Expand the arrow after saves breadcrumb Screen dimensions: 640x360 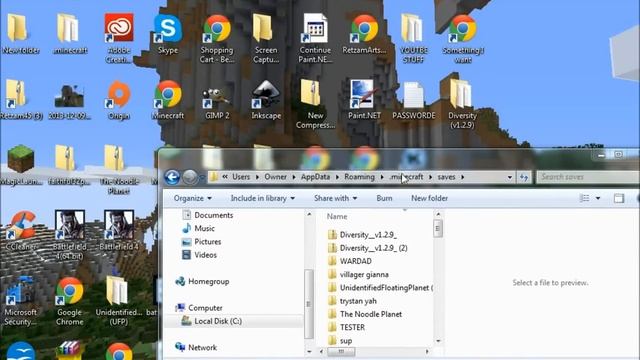coord(462,177)
